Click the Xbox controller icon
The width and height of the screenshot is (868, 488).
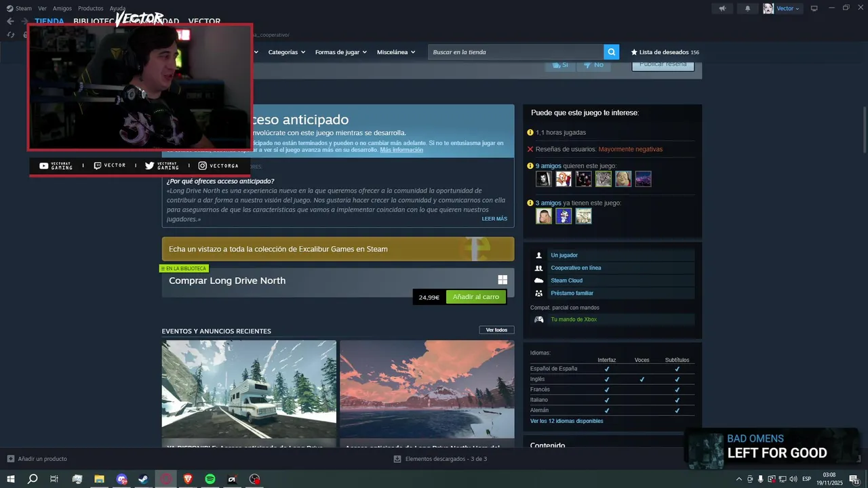539,319
